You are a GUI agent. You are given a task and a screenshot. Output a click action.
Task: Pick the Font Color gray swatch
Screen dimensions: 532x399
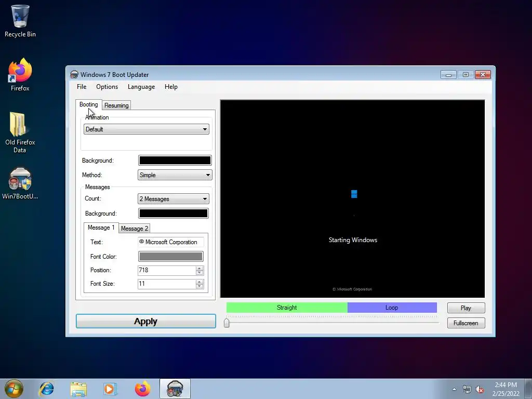point(170,257)
